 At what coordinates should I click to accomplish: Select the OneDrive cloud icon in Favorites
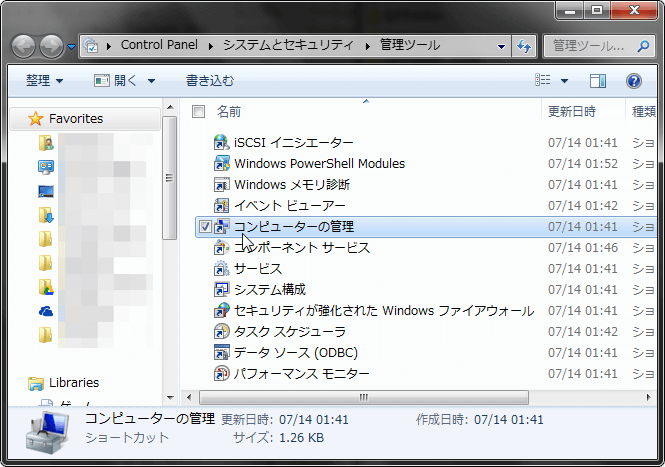(x=46, y=312)
